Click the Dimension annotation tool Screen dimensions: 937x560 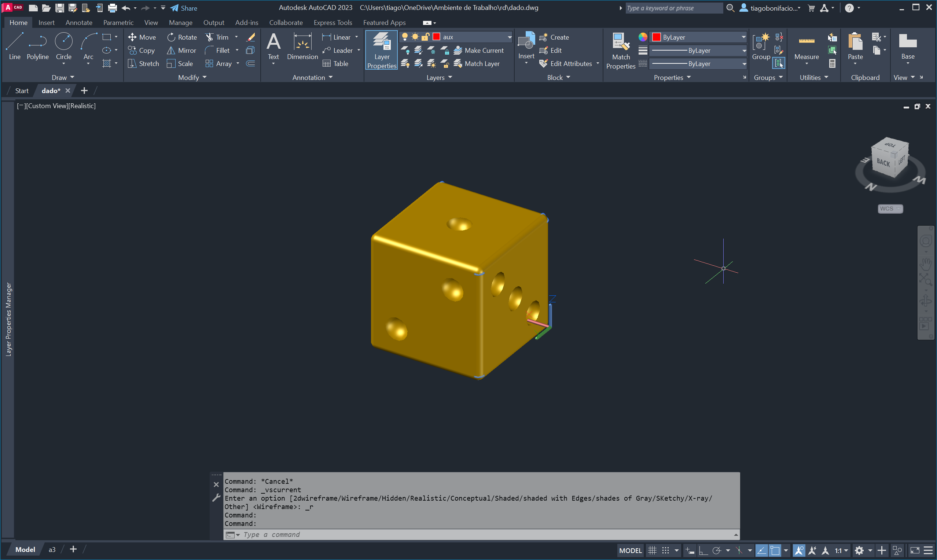[x=302, y=46]
